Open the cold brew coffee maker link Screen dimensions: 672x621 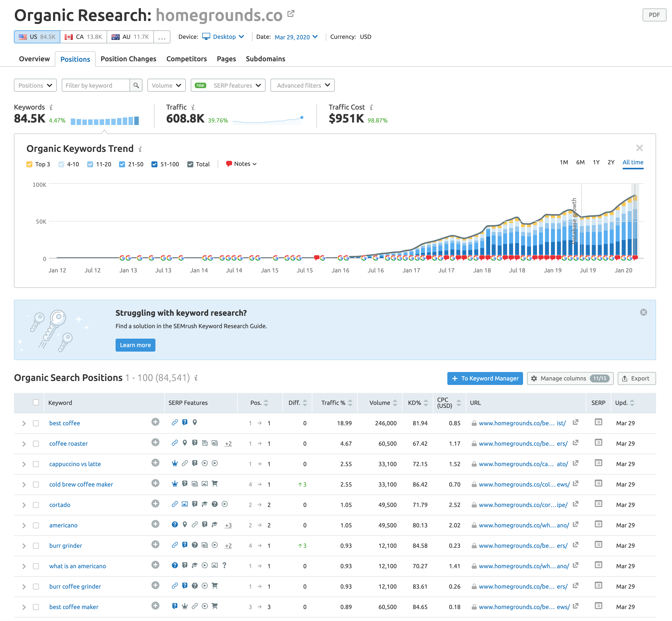click(81, 484)
